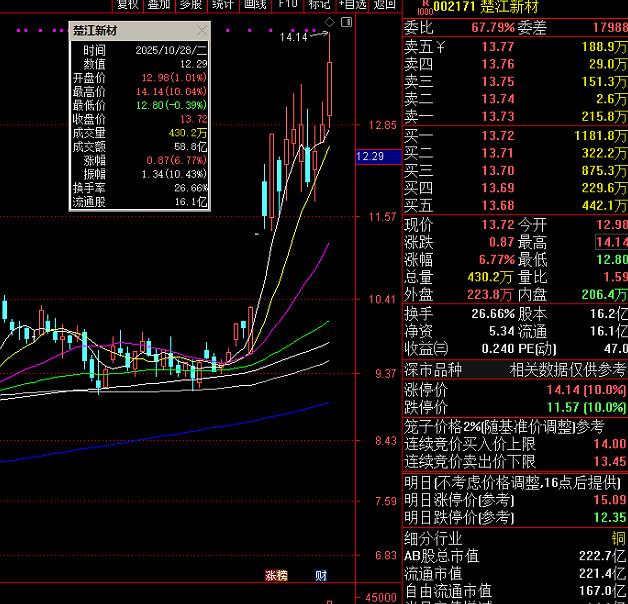Click the 财 finance marker icon

320,575
